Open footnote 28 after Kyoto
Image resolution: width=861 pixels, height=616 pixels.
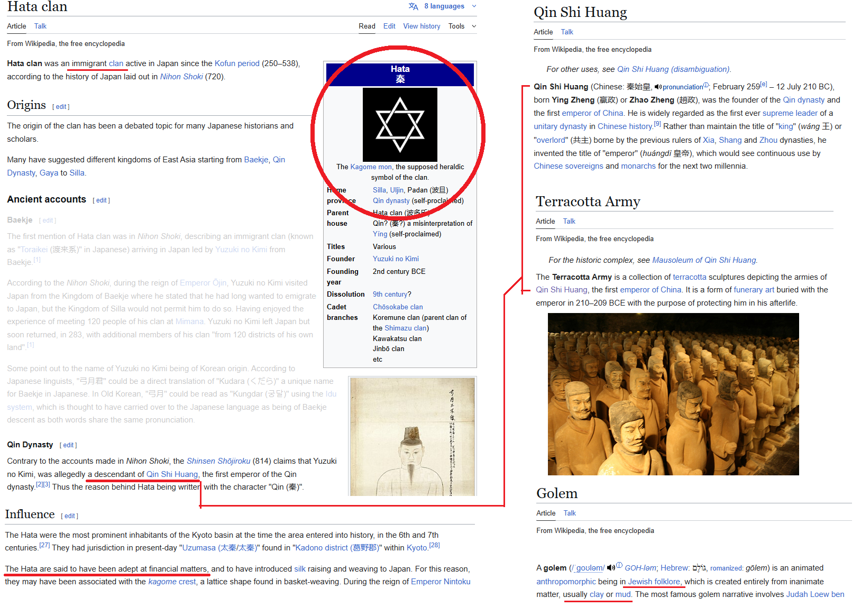click(x=435, y=545)
